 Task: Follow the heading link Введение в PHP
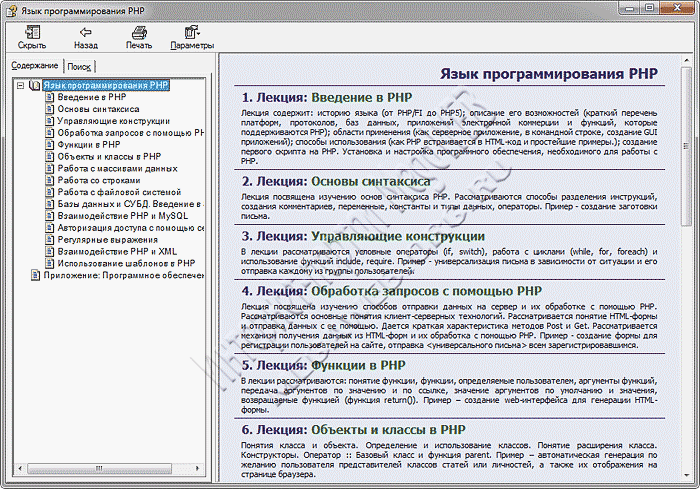tap(362, 97)
